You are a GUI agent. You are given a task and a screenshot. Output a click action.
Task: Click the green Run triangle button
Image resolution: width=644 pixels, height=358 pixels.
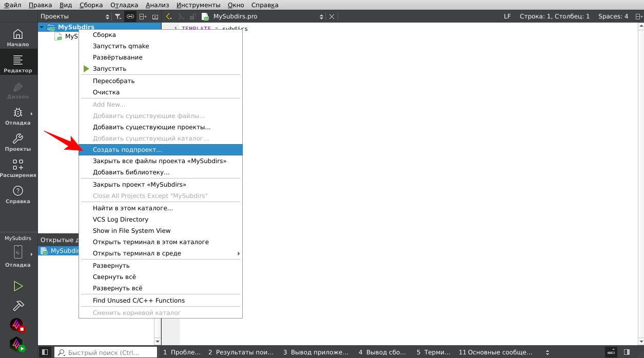point(18,286)
